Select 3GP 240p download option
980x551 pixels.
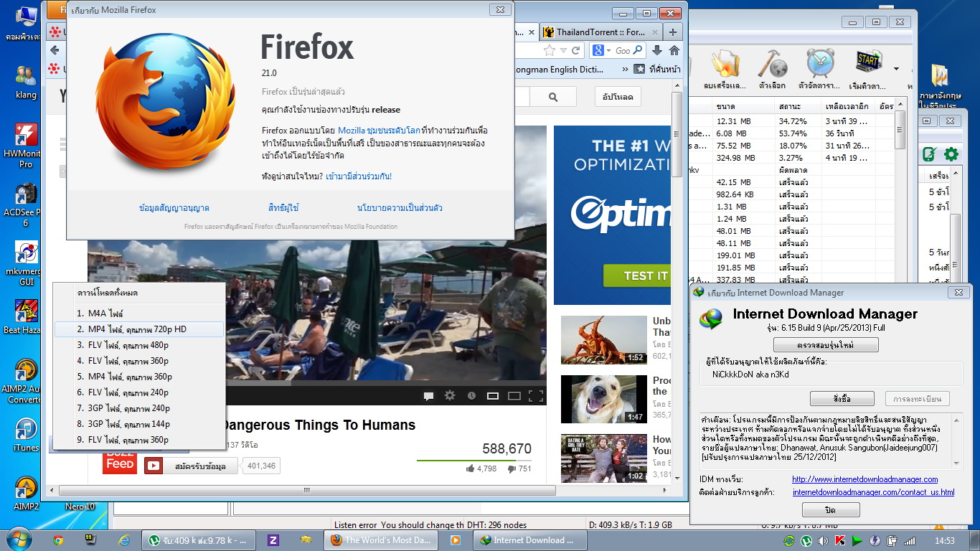(x=139, y=408)
